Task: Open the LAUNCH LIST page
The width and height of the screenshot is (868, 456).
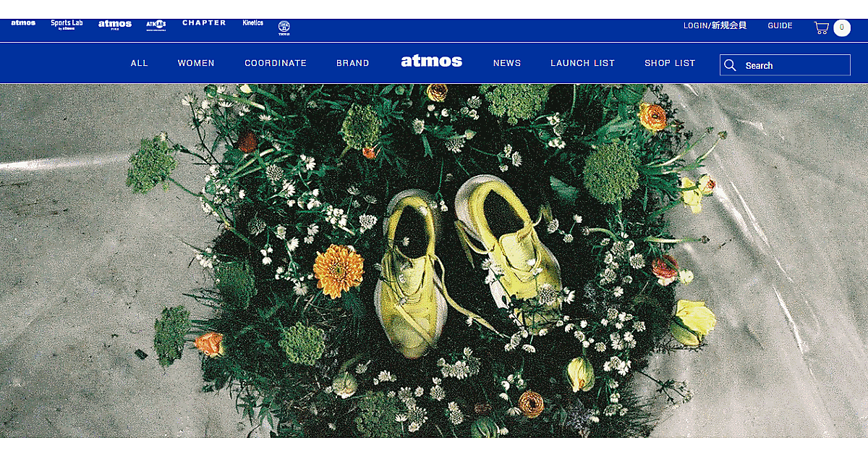Action: coord(582,63)
